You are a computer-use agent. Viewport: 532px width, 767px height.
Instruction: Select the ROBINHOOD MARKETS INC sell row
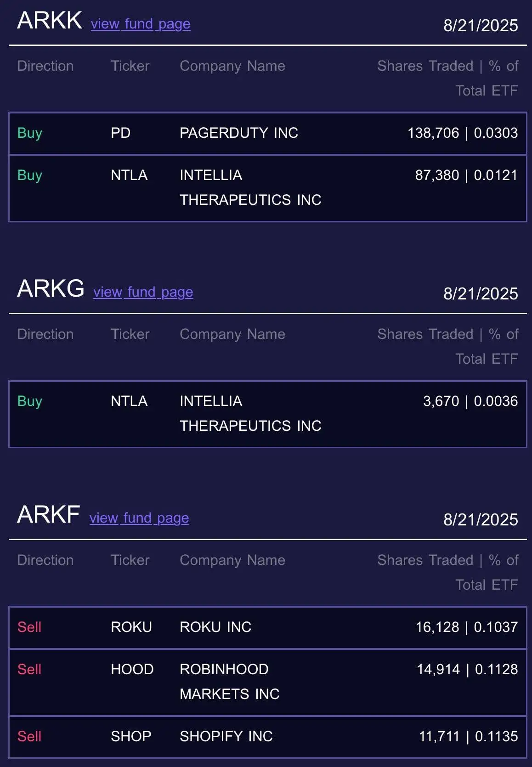tap(266, 682)
